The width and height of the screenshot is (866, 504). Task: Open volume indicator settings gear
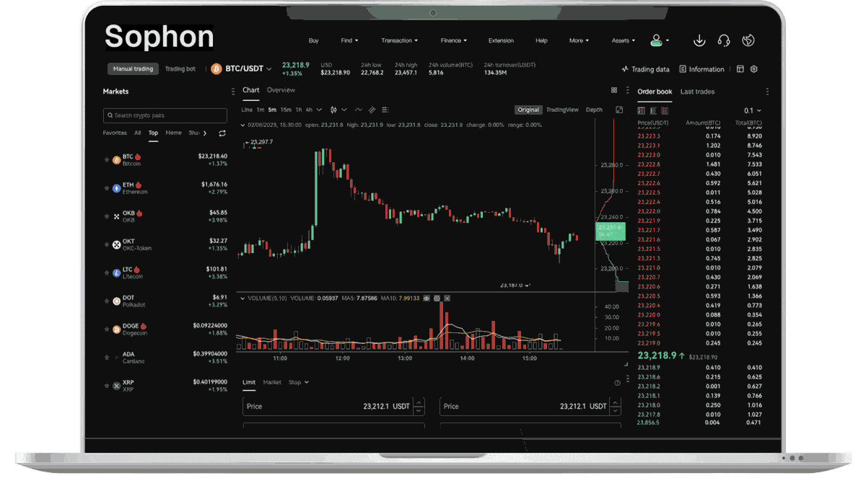click(x=437, y=298)
